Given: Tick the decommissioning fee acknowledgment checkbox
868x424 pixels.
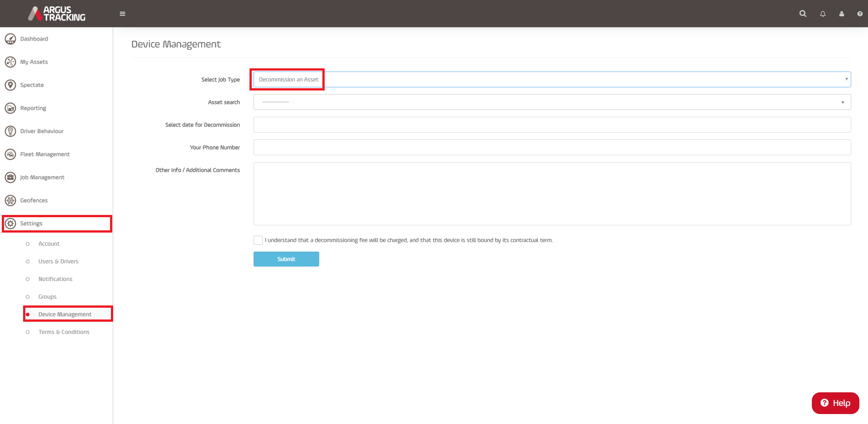Looking at the screenshot, I should point(258,240).
